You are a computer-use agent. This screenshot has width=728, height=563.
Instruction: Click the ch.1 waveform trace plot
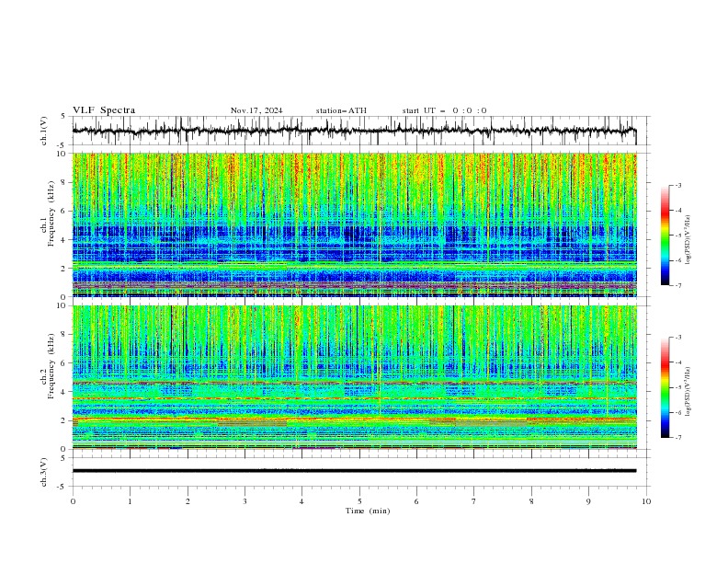354,131
